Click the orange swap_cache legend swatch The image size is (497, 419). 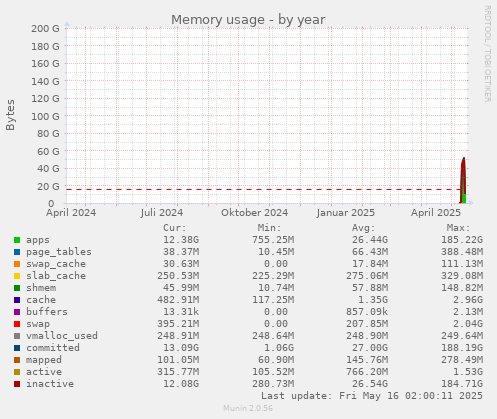click(x=17, y=264)
